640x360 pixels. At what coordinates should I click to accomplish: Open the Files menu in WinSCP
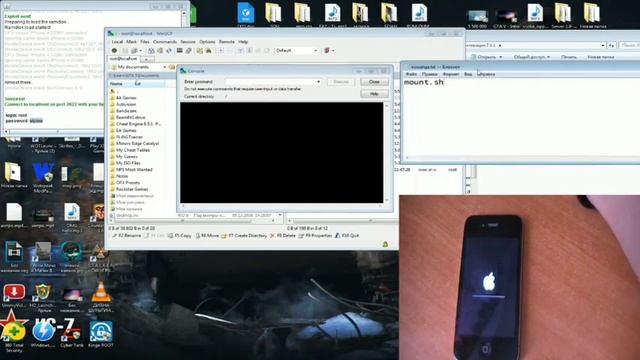point(145,42)
